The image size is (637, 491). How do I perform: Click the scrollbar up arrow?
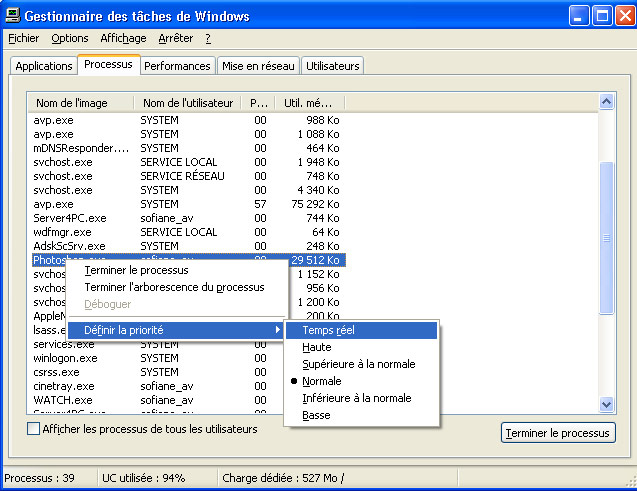606,102
